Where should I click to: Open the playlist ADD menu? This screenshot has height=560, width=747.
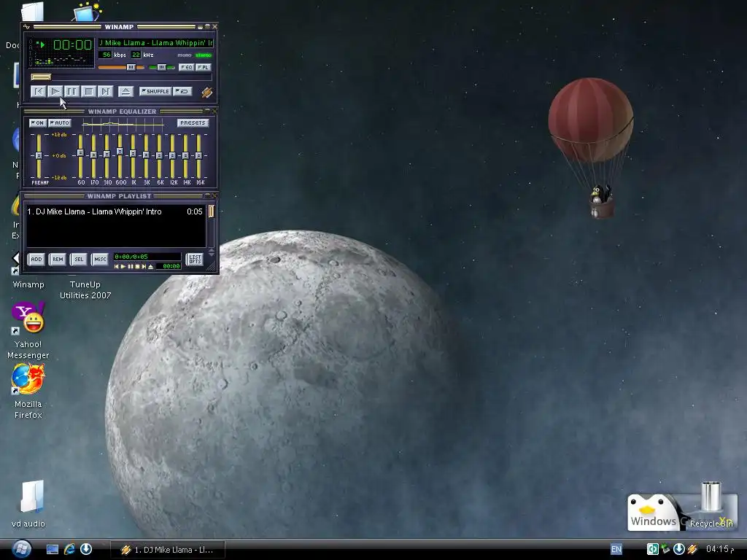(x=36, y=259)
